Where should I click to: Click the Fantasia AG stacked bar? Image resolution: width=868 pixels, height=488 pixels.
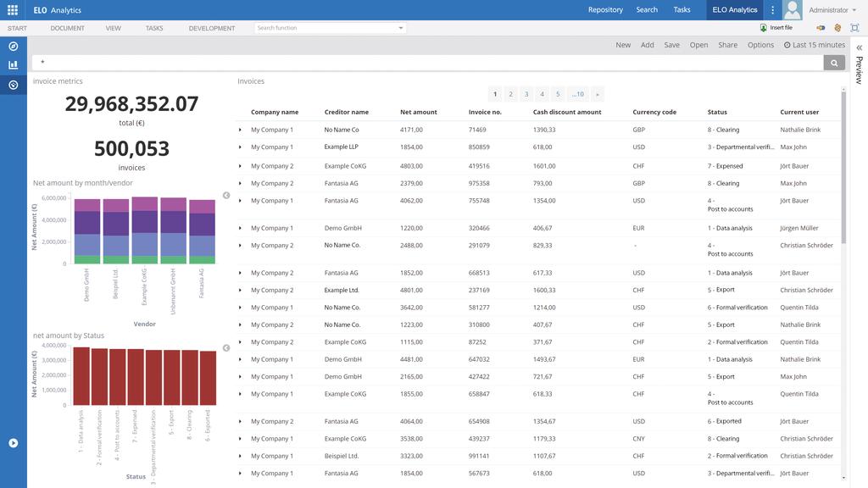click(x=202, y=232)
